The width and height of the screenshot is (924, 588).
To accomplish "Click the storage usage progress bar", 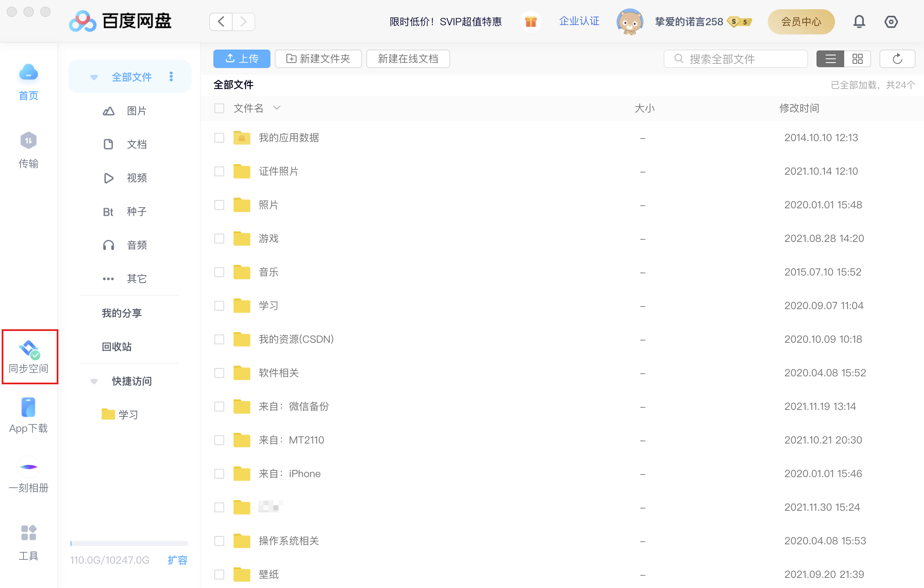I will click(129, 543).
